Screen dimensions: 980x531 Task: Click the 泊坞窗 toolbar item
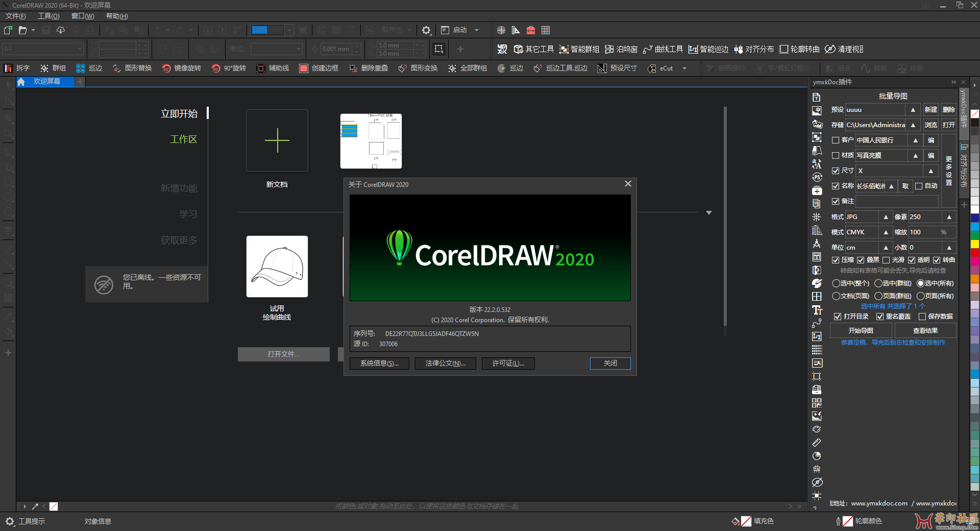[621, 49]
